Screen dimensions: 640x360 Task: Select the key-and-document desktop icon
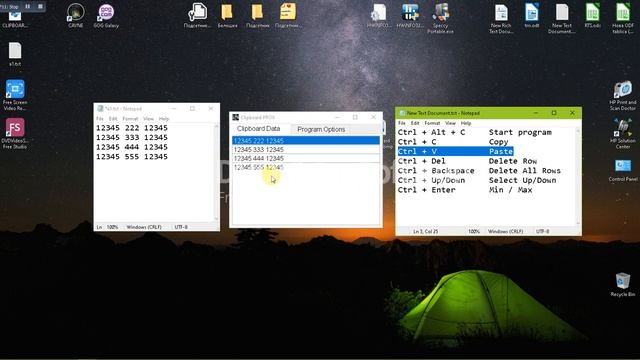[x=198, y=16]
